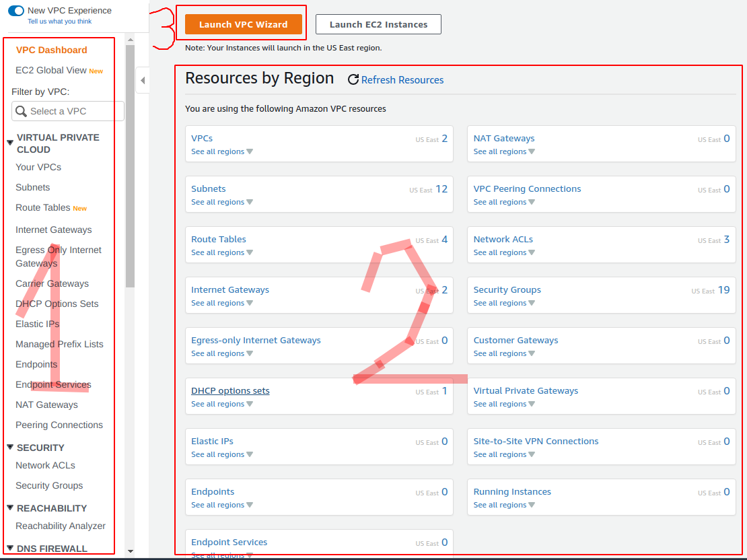The image size is (747, 560).
Task: Expand See all regions under Virtual Private Gateways
Action: pyautogui.click(x=504, y=404)
